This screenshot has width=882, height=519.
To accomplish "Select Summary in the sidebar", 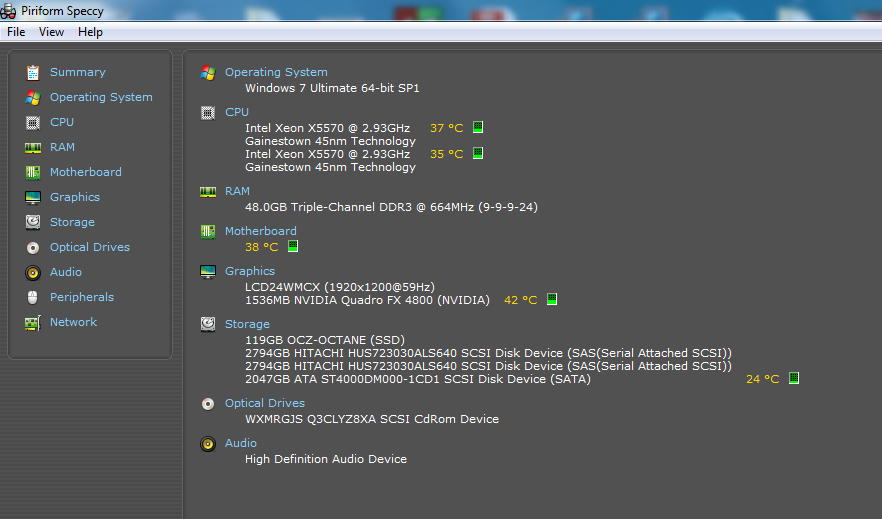I will (78, 72).
